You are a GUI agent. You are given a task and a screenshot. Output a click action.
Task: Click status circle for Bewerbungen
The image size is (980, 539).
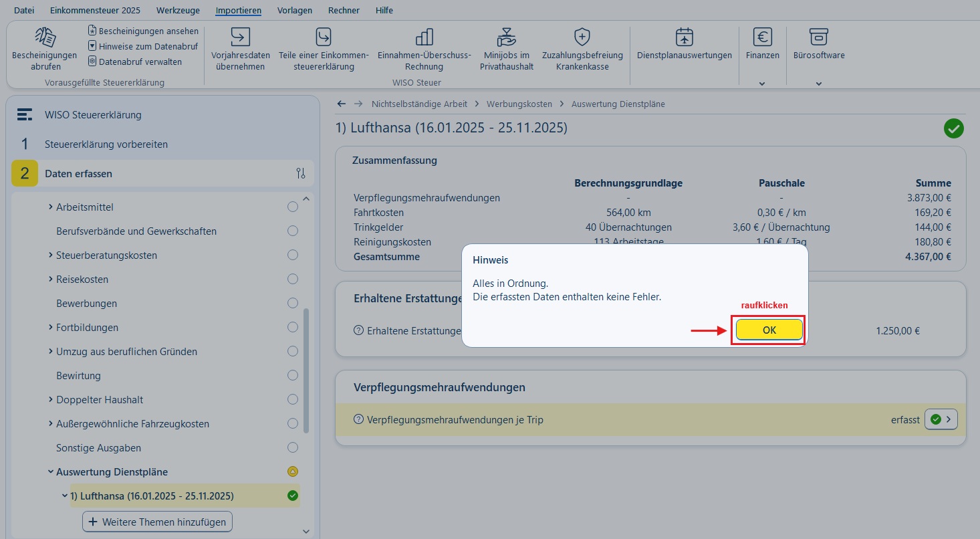[x=292, y=304]
